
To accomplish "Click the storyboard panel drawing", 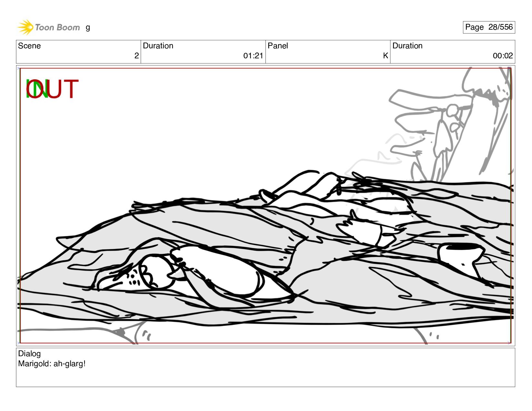I will (x=265, y=206).
